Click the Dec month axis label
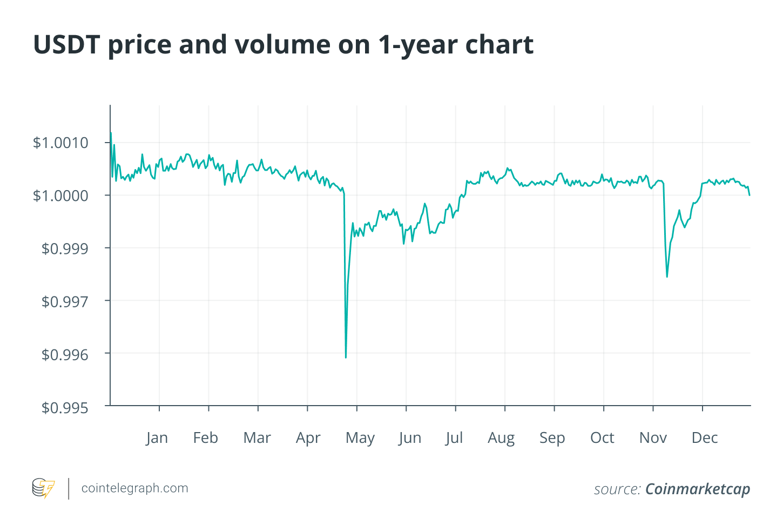Image resolution: width=783 pixels, height=532 pixels. (705, 438)
